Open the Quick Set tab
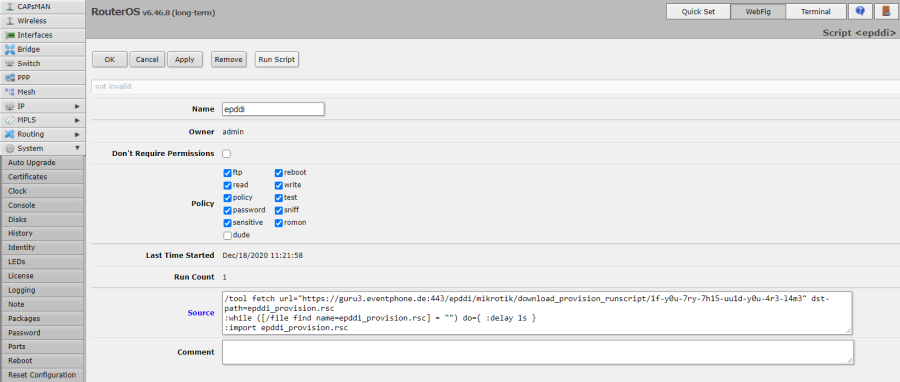This screenshot has width=900, height=382. click(698, 11)
